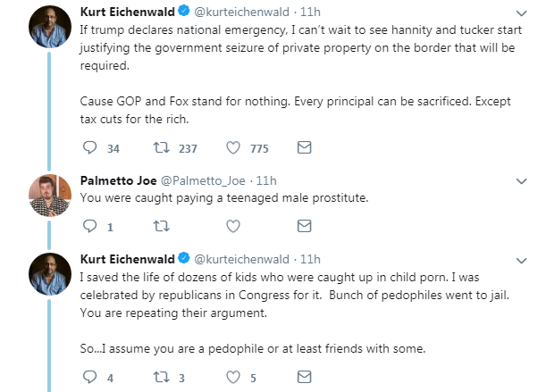
Task: Reply to Palmetto Joe's tweet
Action: [90, 226]
